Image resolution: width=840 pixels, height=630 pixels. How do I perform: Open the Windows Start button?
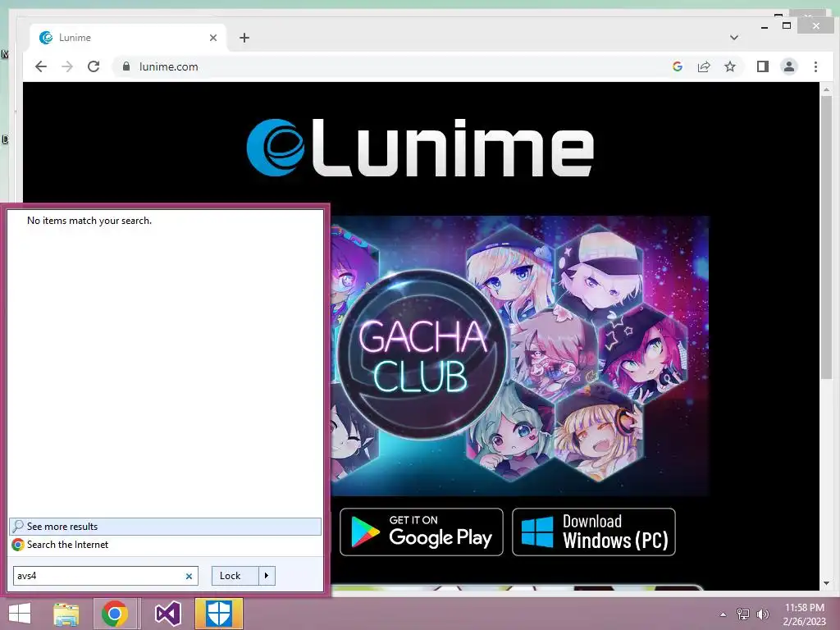(x=20, y=614)
